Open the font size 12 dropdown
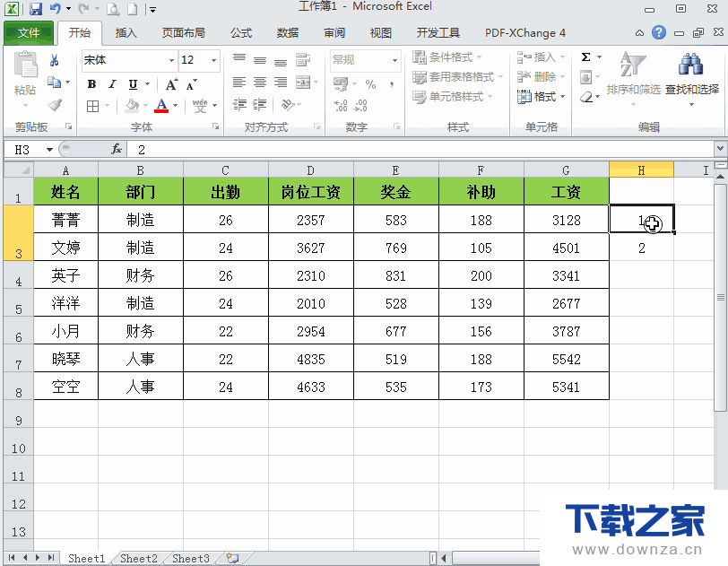Image resolution: width=728 pixels, height=566 pixels. click(213, 60)
